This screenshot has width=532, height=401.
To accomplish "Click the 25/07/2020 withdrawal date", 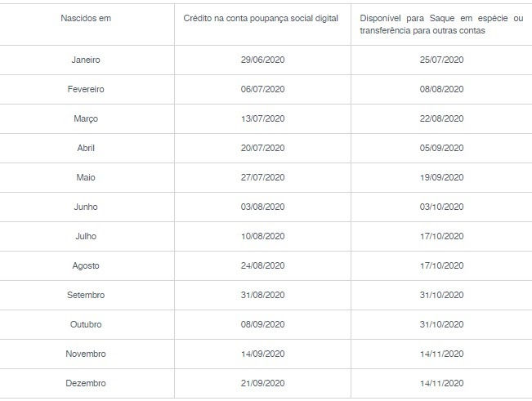I will pyautogui.click(x=441, y=60).
